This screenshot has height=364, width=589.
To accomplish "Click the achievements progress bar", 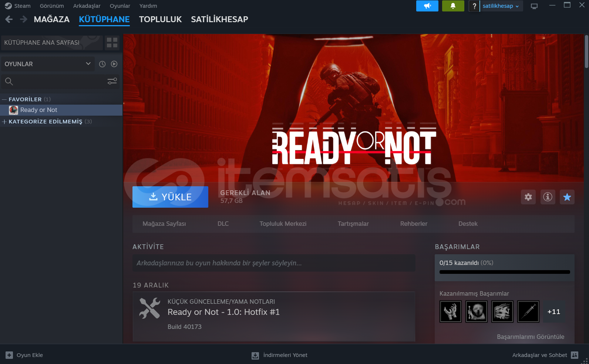I will (505, 272).
